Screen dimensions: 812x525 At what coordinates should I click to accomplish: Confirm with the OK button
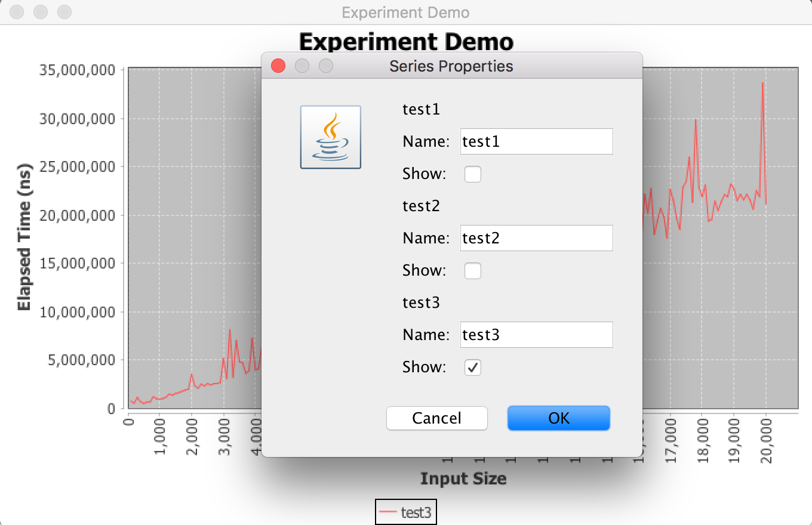pyautogui.click(x=559, y=418)
